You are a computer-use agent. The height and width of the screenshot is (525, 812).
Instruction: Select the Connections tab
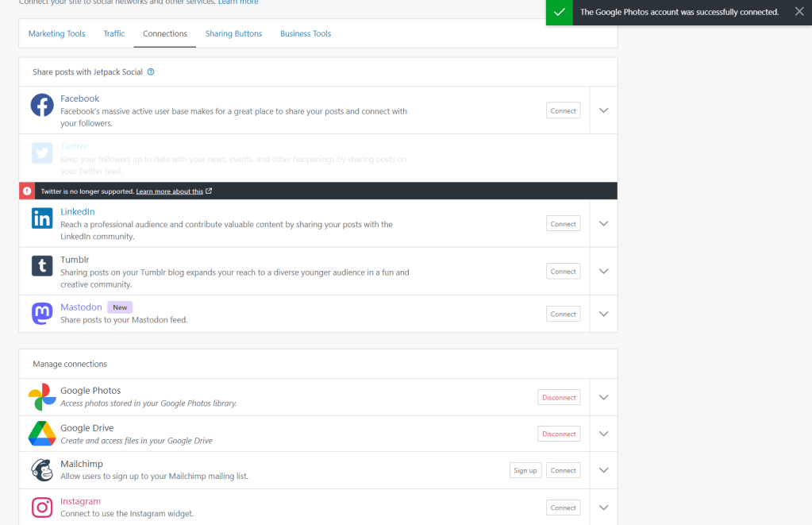(x=164, y=33)
